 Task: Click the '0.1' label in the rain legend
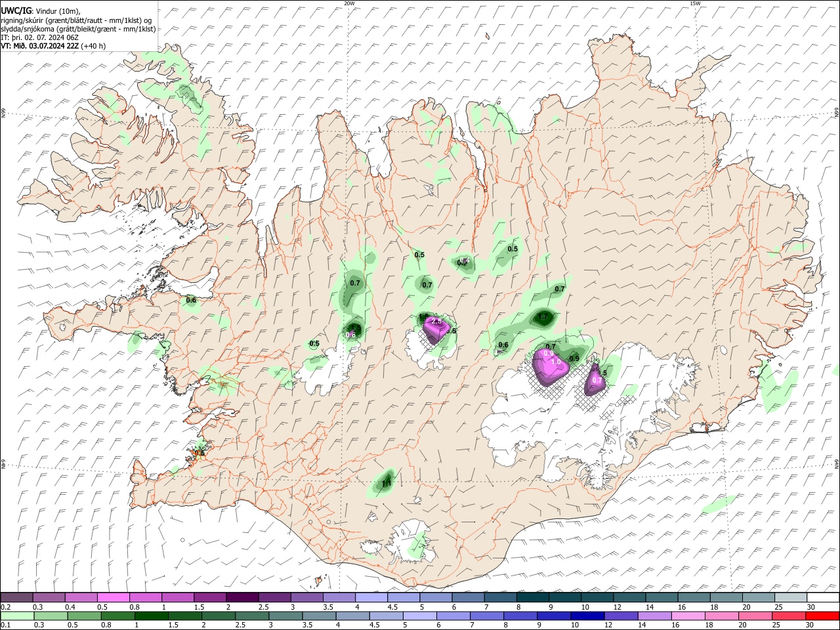(6, 625)
